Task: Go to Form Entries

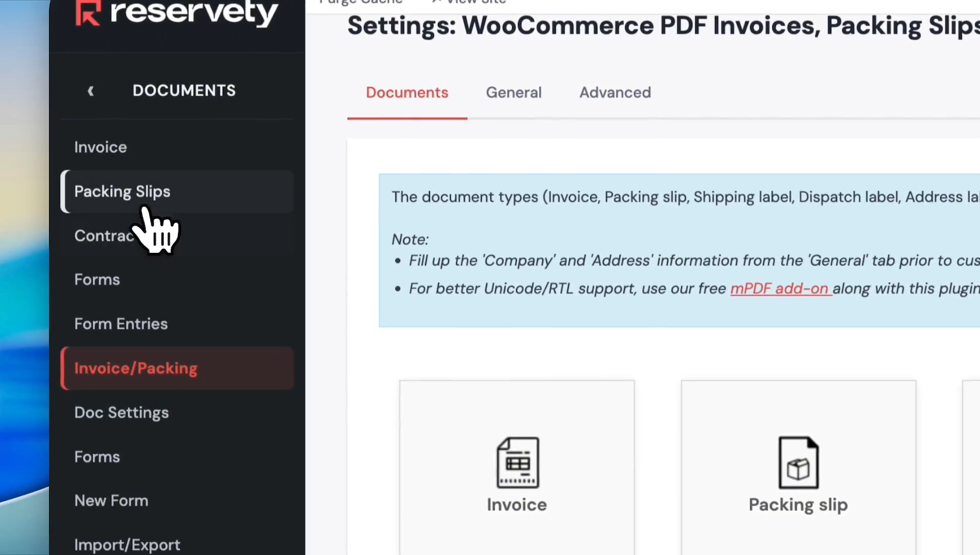Action: tap(121, 324)
